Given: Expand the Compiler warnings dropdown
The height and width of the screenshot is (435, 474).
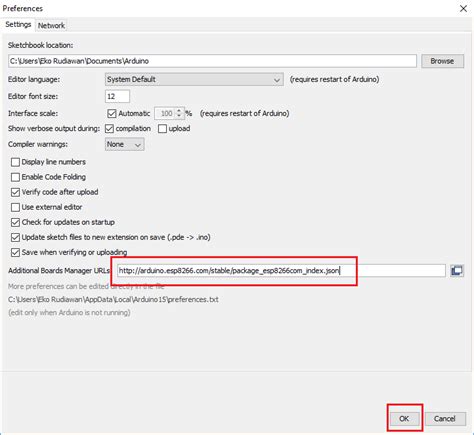Looking at the screenshot, I should [124, 144].
